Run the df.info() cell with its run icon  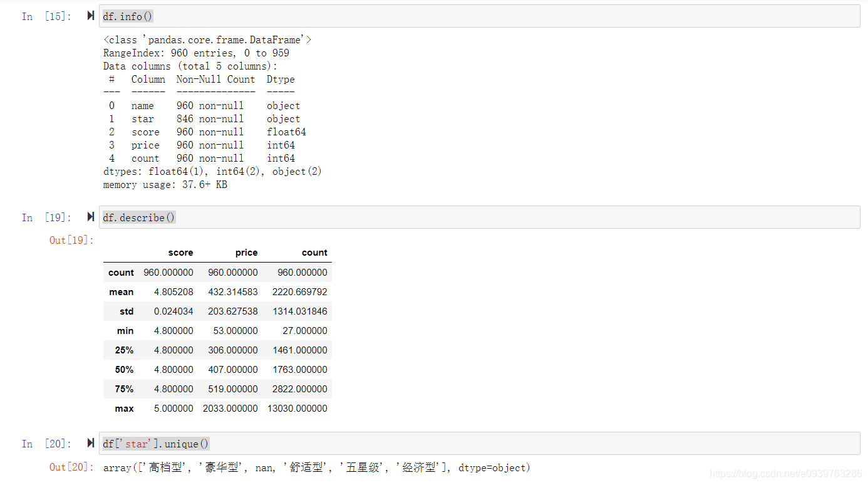(91, 16)
